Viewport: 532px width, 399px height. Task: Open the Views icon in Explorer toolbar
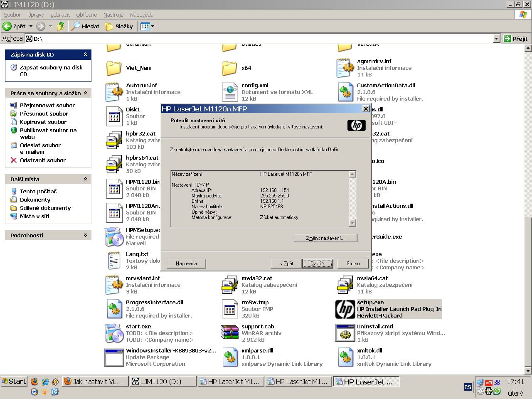coord(145,26)
